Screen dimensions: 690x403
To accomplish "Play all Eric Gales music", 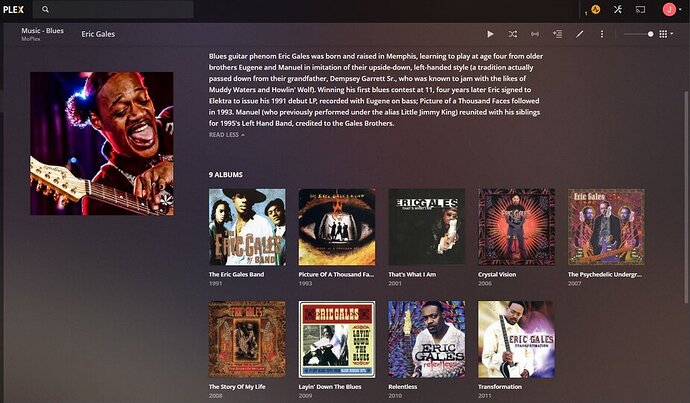I will point(490,34).
